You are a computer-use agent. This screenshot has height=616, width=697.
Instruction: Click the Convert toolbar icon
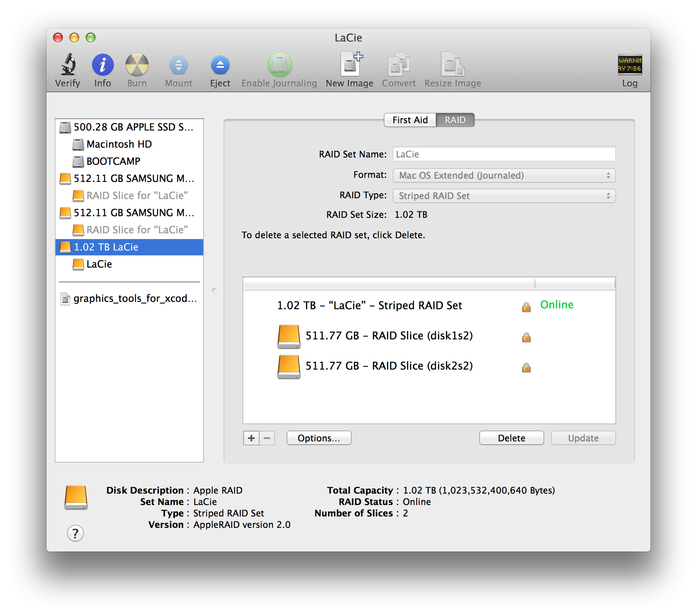coord(399,64)
